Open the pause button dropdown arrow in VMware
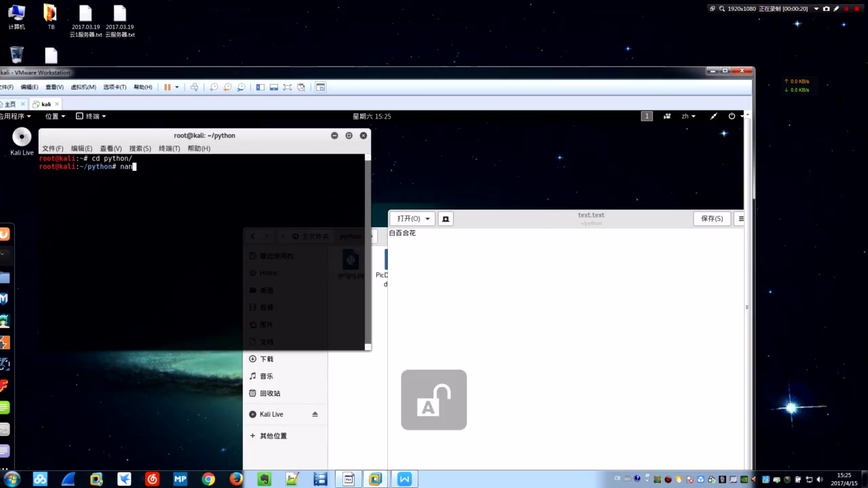The image size is (868, 488). [177, 87]
